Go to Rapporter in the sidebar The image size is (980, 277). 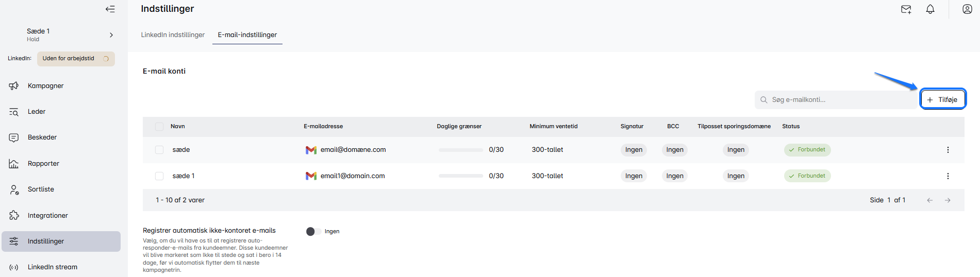coord(43,164)
